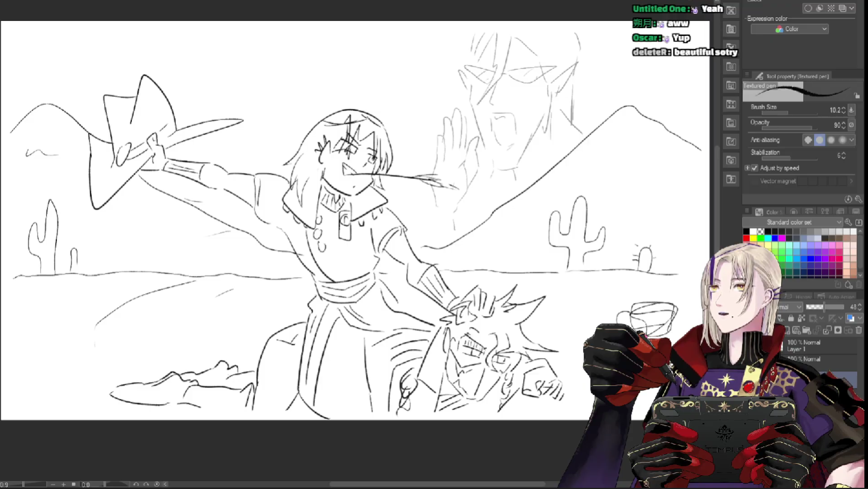868x489 pixels.
Task: Expand the Adjust by speed plus settings
Action: point(747,168)
